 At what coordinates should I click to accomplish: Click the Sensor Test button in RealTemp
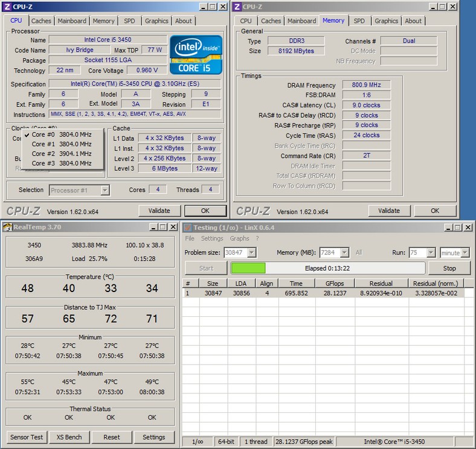(26, 437)
